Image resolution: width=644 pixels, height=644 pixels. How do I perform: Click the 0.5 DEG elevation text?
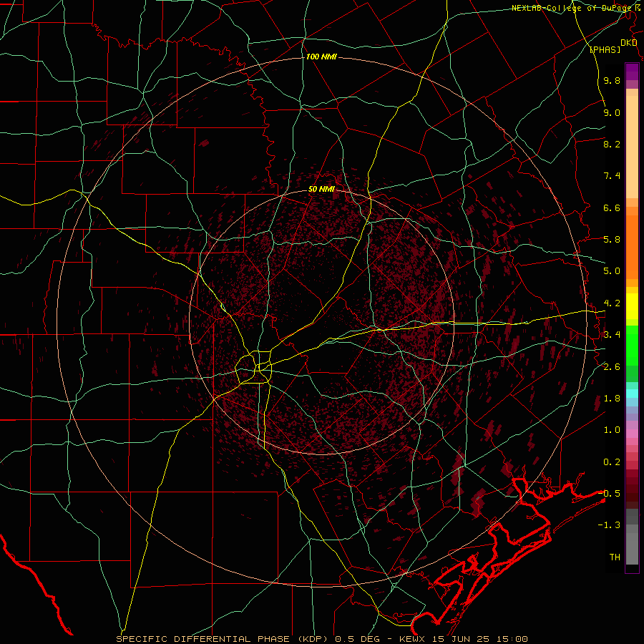[x=357, y=639]
